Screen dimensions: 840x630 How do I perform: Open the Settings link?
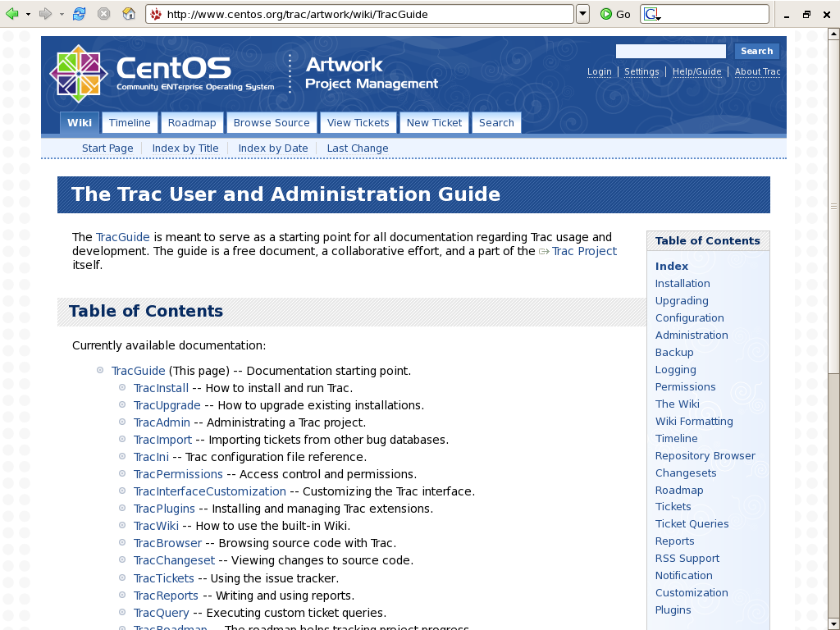(641, 71)
